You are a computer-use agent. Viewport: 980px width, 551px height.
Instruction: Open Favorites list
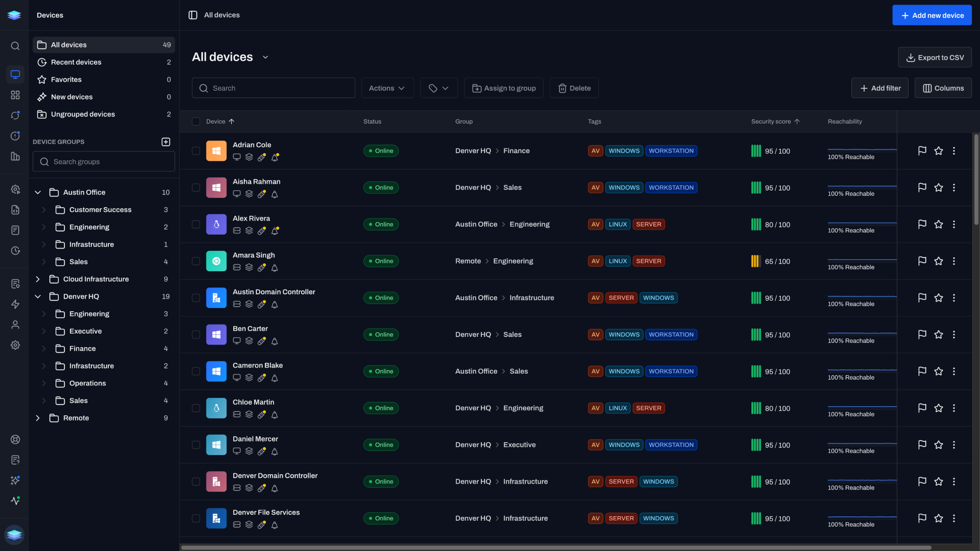(x=104, y=79)
